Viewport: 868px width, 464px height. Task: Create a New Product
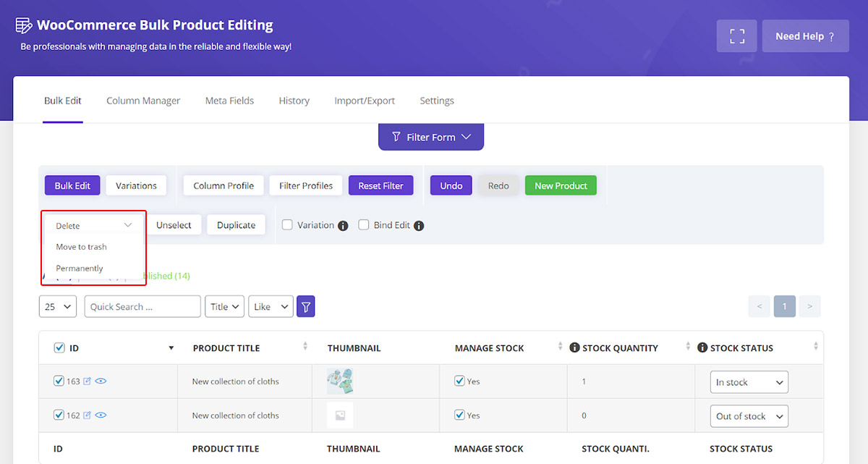coord(561,186)
